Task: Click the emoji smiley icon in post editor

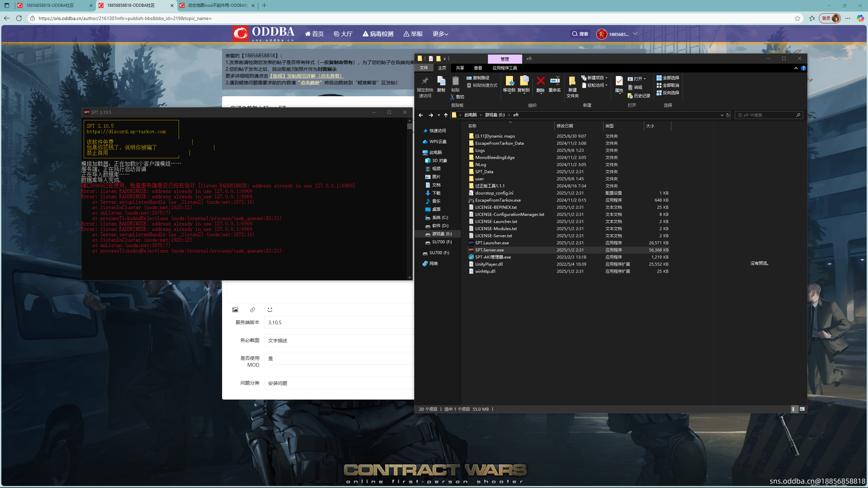Action: point(270,310)
